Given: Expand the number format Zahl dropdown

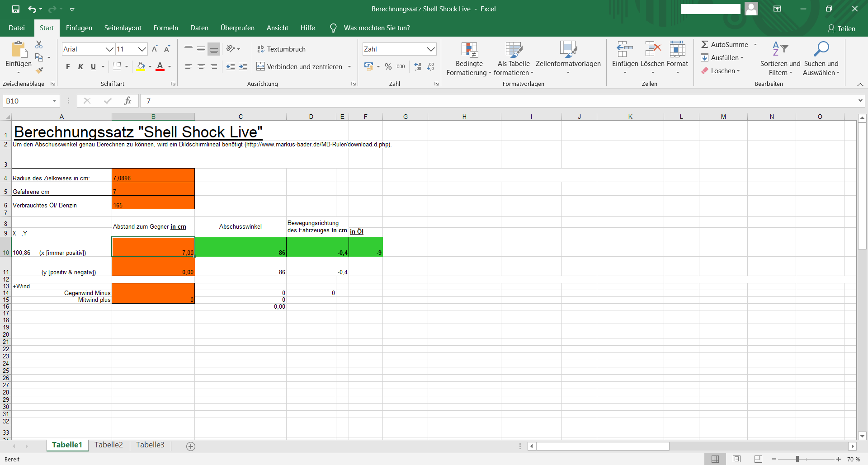Looking at the screenshot, I should [430, 49].
